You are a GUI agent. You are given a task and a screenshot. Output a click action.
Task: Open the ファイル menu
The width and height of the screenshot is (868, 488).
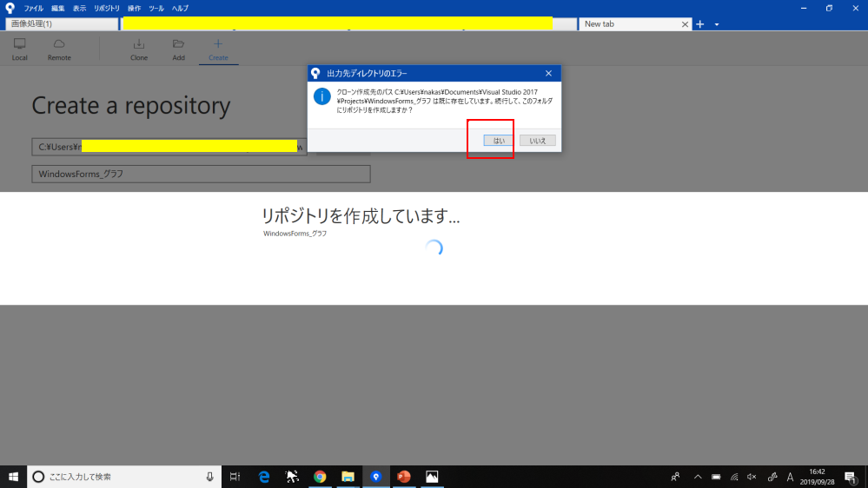tap(33, 9)
